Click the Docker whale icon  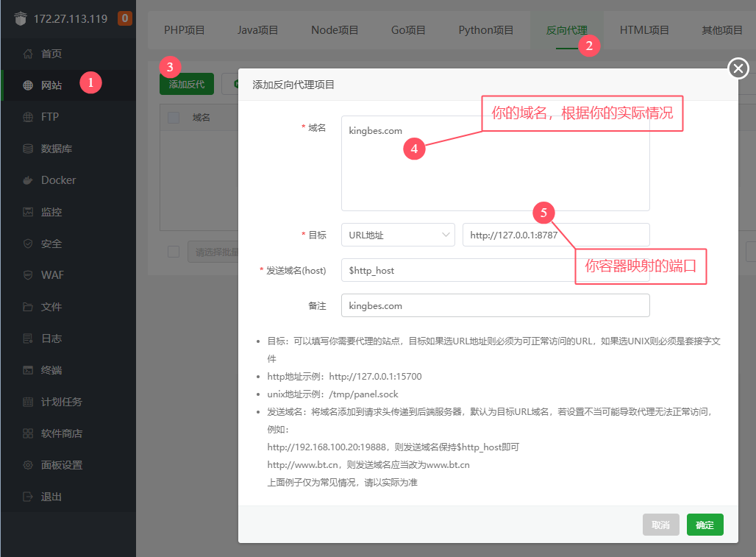[x=28, y=180]
